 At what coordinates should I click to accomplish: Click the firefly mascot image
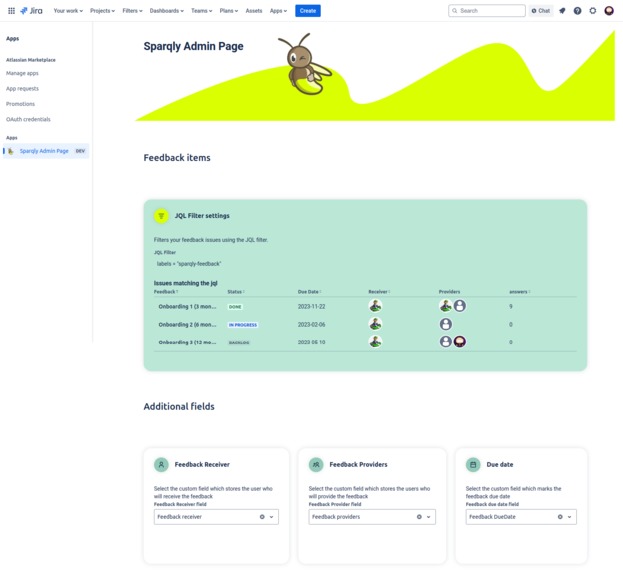305,64
